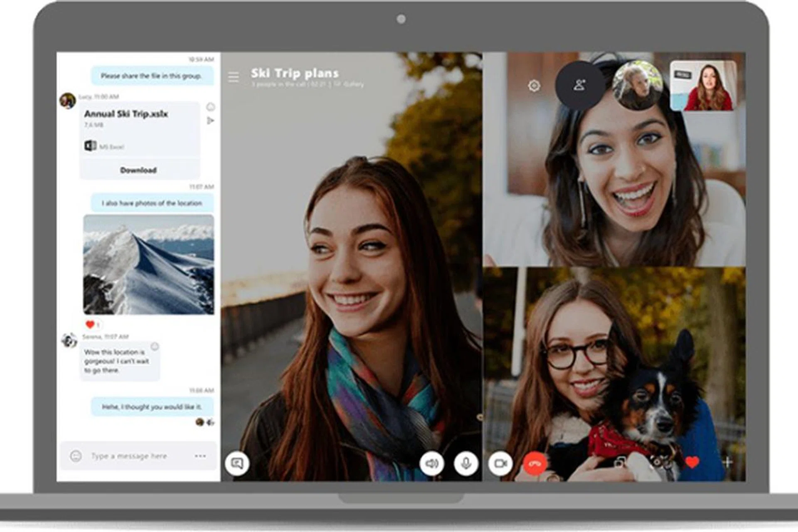Download the Annual Ski Trip.xslx file
This screenshot has width=798, height=532.
click(x=138, y=170)
